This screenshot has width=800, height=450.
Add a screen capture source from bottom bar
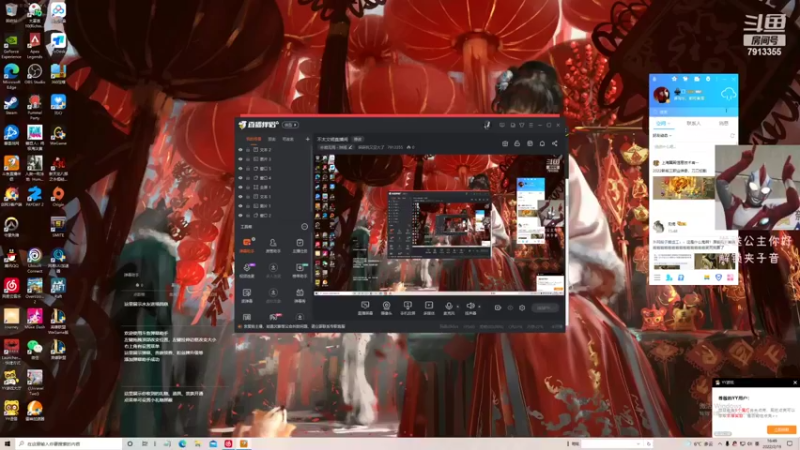pos(365,308)
